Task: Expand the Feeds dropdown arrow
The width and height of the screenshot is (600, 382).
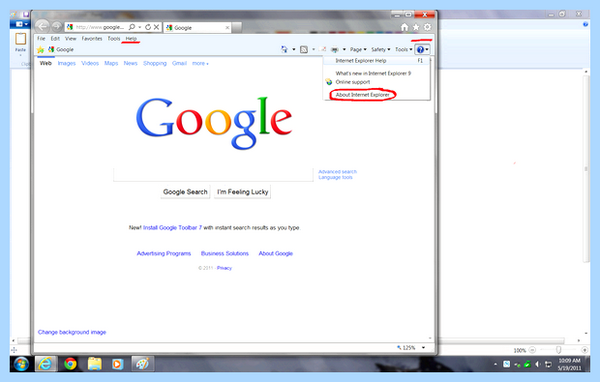Action: 313,49
